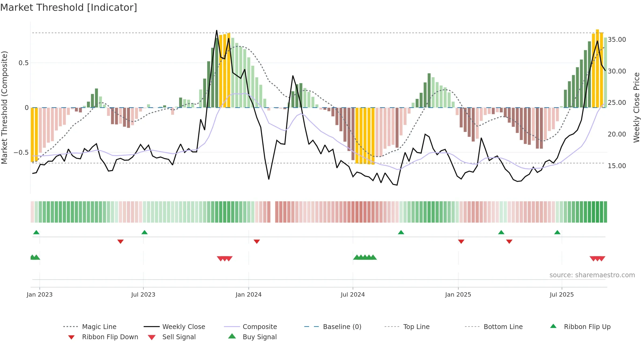Click the 15.00 price axis label
Screen dimensions: 644x362
tap(617, 166)
